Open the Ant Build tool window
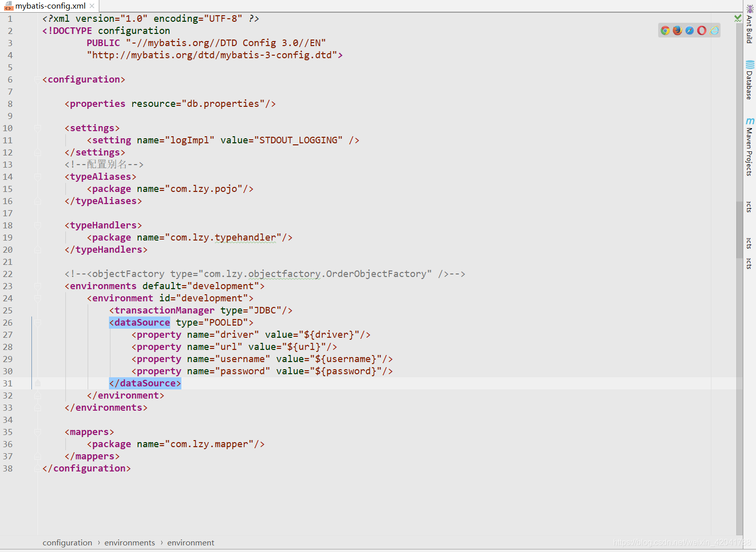Viewport: 756px width, 552px height. [x=750, y=24]
